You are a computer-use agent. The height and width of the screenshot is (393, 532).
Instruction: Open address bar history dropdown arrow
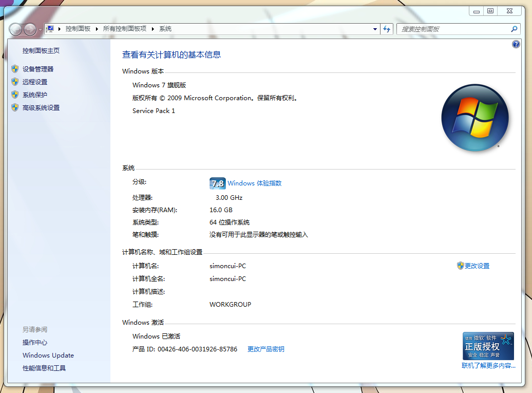click(375, 29)
